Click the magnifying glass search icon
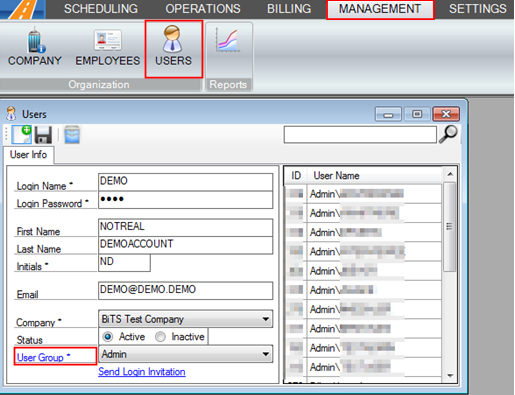 [x=448, y=134]
